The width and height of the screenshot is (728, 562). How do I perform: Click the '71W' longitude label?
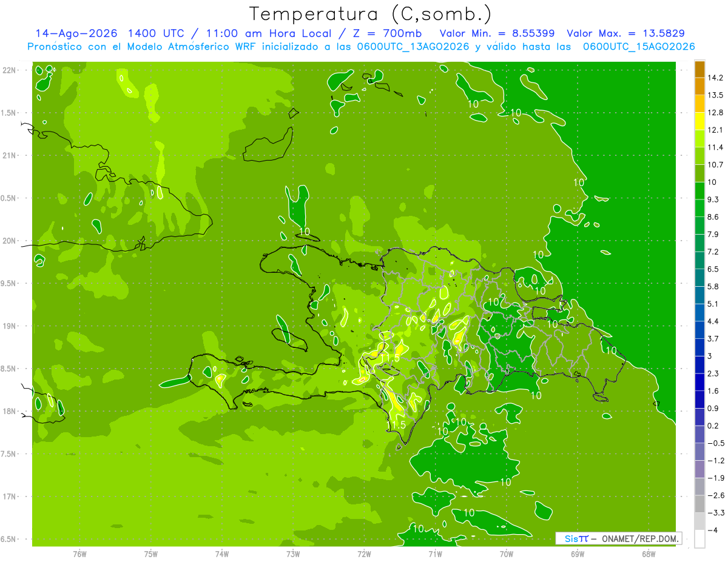tap(435, 553)
